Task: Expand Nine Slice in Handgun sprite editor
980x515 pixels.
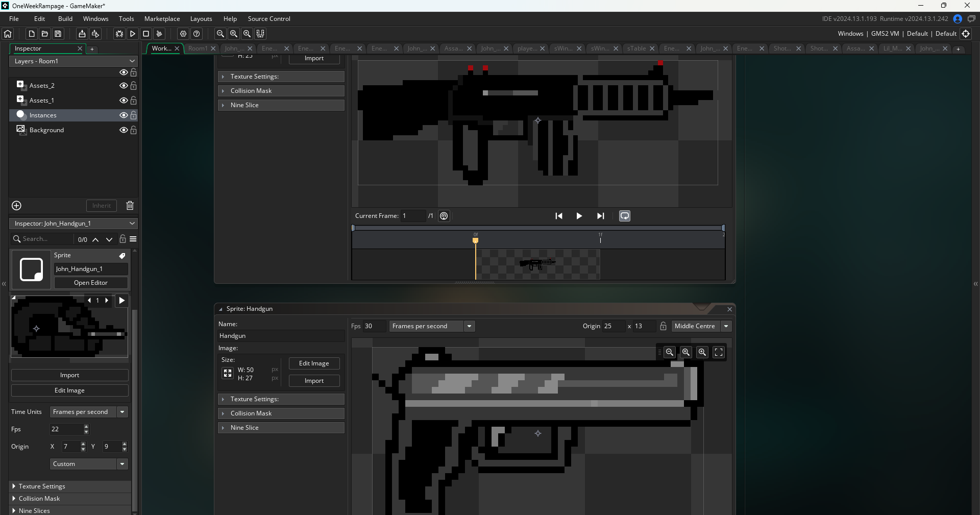Action: point(282,428)
